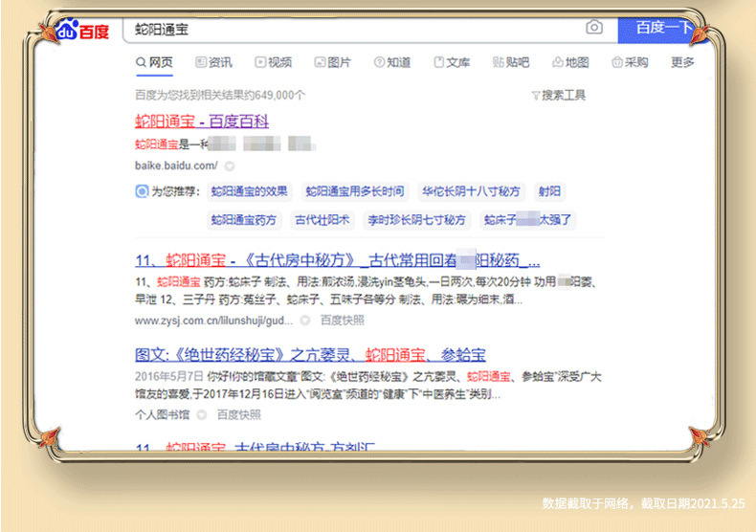Select suggestion 蛇阳通宝的效果
The image size is (756, 532).
(x=249, y=191)
